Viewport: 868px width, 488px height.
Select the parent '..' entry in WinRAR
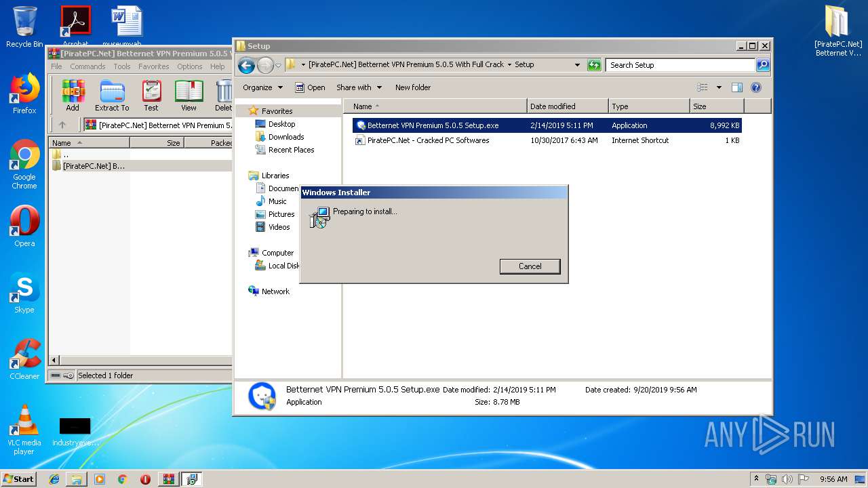coord(61,155)
